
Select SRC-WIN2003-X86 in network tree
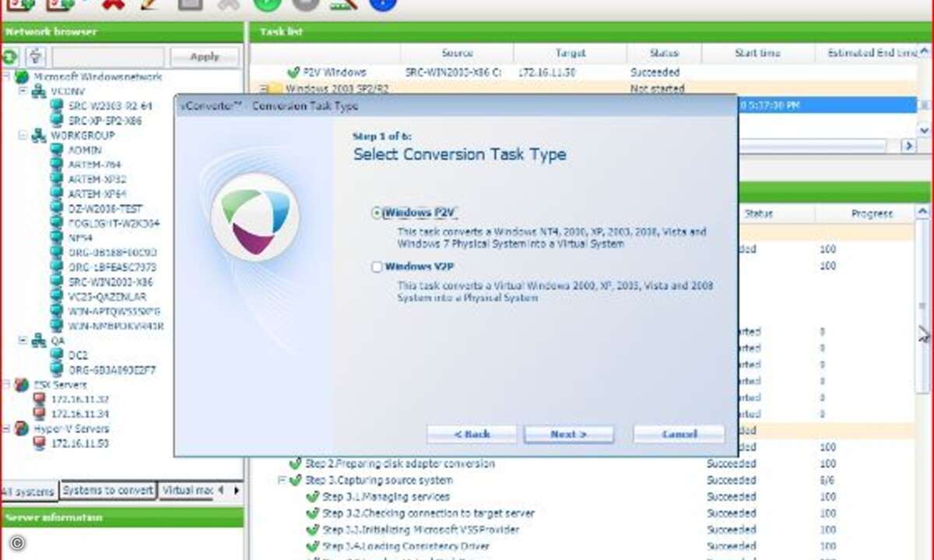(x=111, y=282)
